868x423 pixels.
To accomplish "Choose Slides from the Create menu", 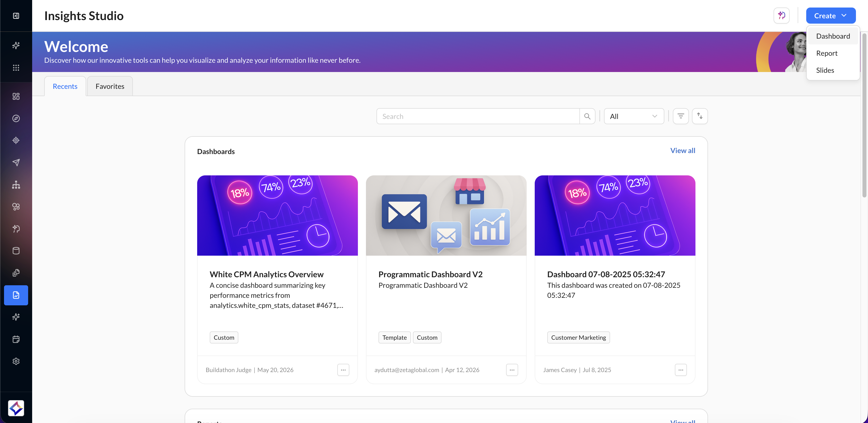I will click(x=833, y=70).
